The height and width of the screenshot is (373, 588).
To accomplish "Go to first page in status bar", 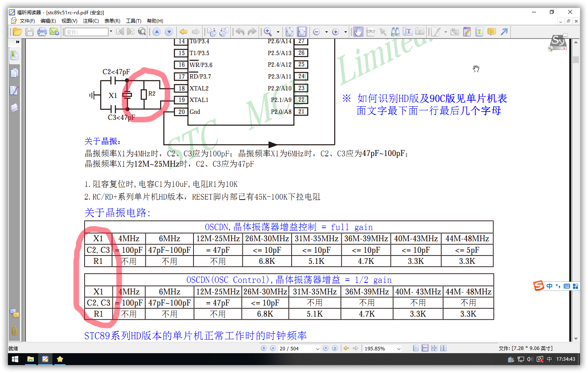I will [263, 348].
